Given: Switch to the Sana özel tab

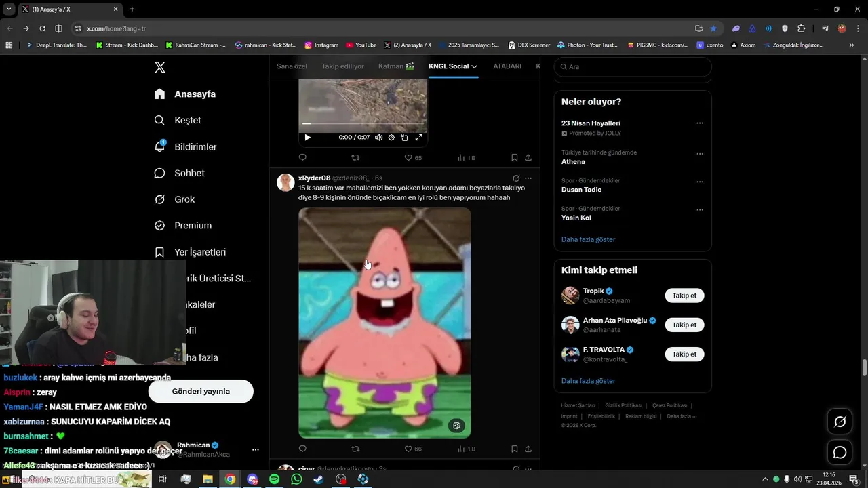Looking at the screenshot, I should 292,66.
